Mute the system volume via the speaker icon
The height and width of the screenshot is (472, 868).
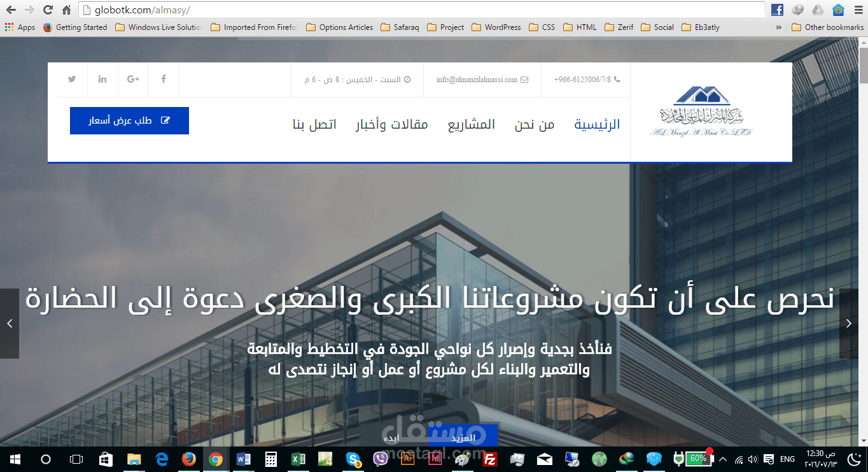click(x=753, y=459)
